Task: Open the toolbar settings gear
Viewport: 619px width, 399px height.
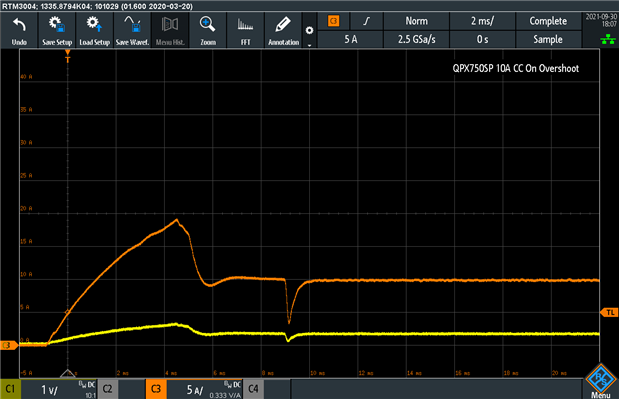Action: 310,30
